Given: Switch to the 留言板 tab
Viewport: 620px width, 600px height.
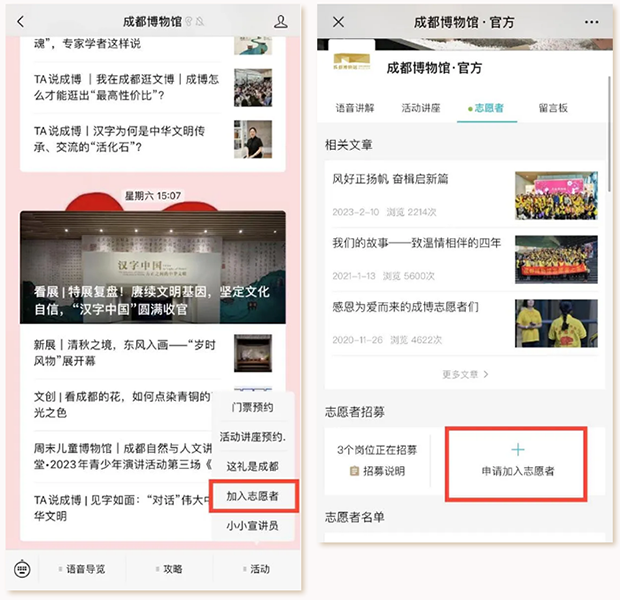Looking at the screenshot, I should point(553,108).
